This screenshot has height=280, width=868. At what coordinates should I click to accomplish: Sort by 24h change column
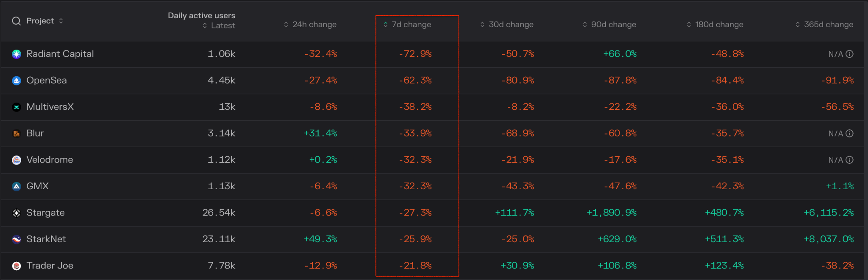point(310,25)
